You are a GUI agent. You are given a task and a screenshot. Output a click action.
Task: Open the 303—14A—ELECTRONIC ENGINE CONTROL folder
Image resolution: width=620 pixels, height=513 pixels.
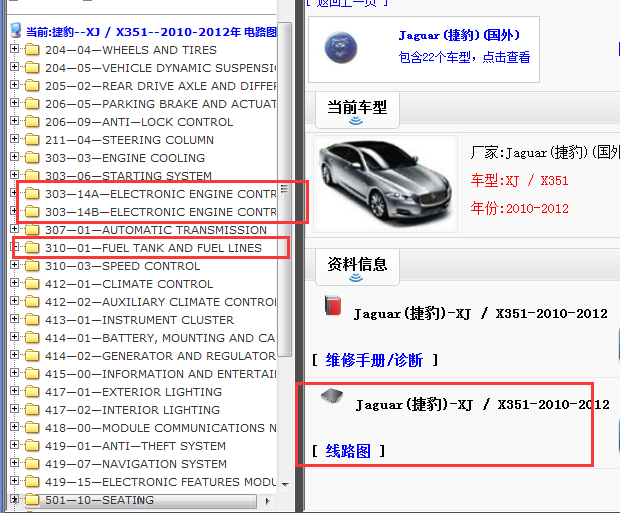pyautogui.click(x=161, y=194)
